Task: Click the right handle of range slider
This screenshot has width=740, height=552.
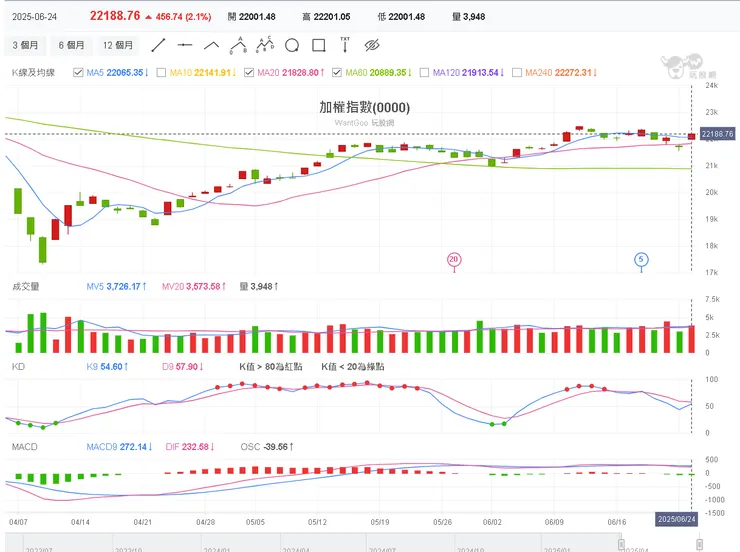Action: [x=699, y=544]
